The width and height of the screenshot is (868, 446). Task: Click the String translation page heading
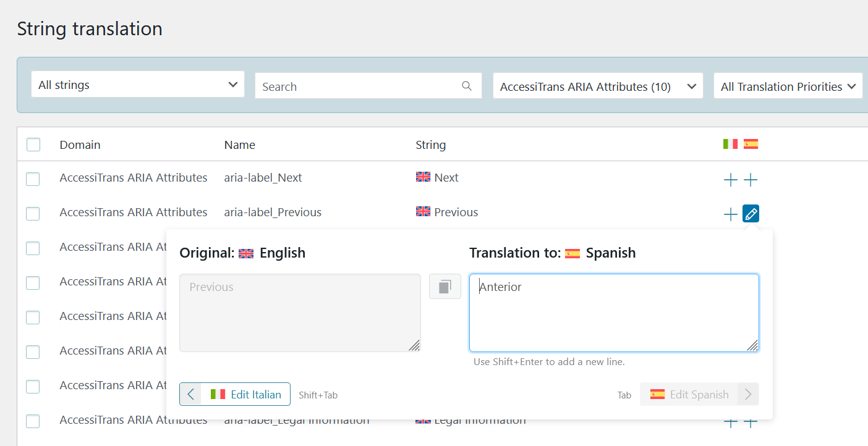[x=90, y=28]
